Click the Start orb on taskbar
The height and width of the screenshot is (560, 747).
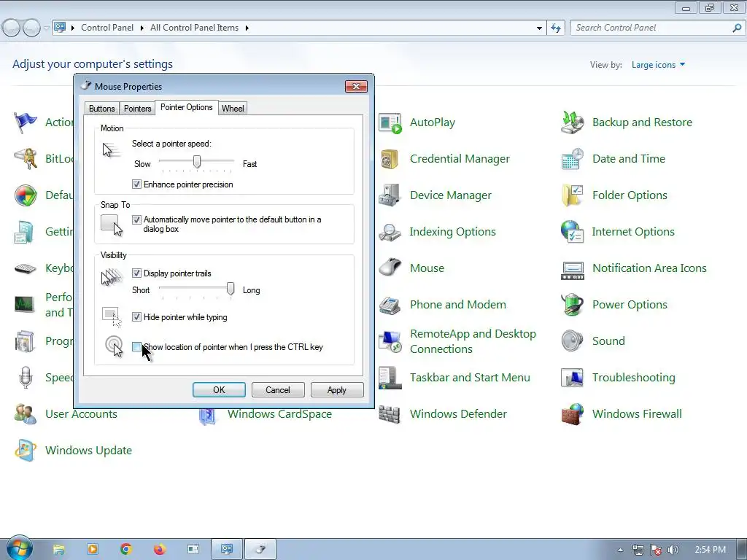[20, 548]
